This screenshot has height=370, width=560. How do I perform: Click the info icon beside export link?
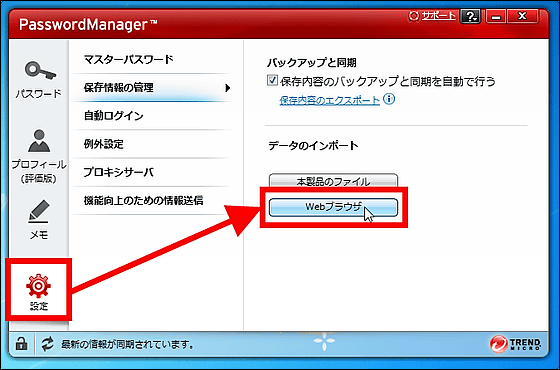389,99
